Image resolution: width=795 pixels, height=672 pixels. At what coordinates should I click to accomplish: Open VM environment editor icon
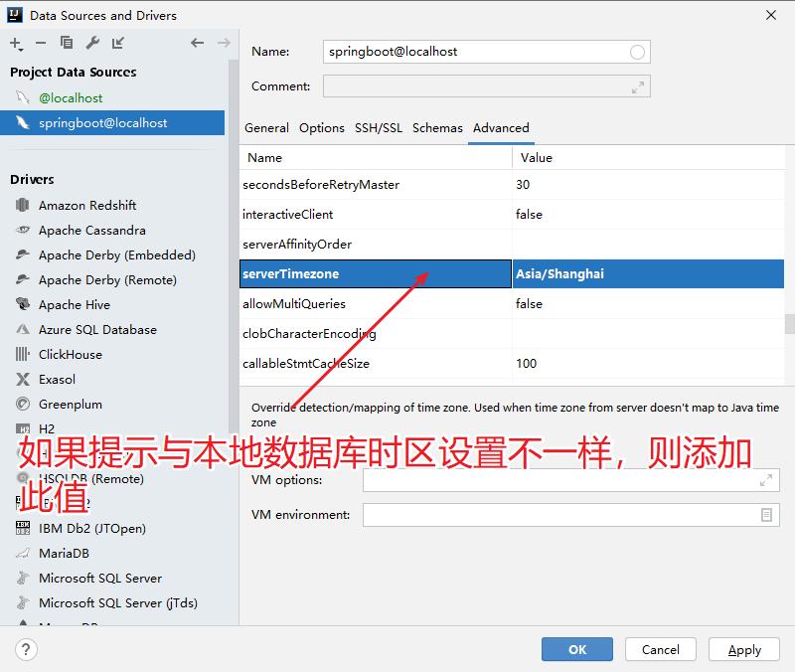pos(766,515)
